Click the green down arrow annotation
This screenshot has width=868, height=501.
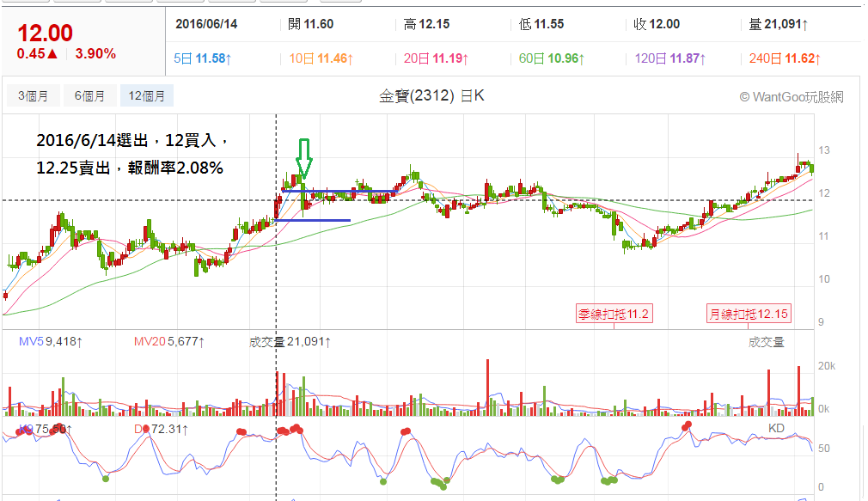304,158
